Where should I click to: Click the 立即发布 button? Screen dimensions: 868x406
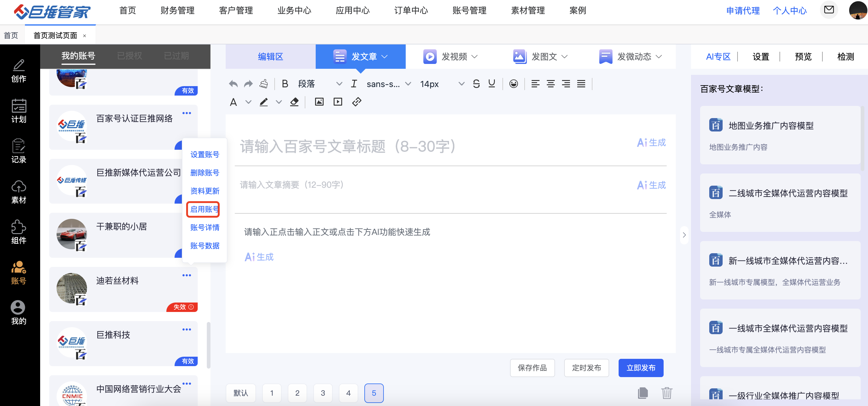(x=641, y=368)
